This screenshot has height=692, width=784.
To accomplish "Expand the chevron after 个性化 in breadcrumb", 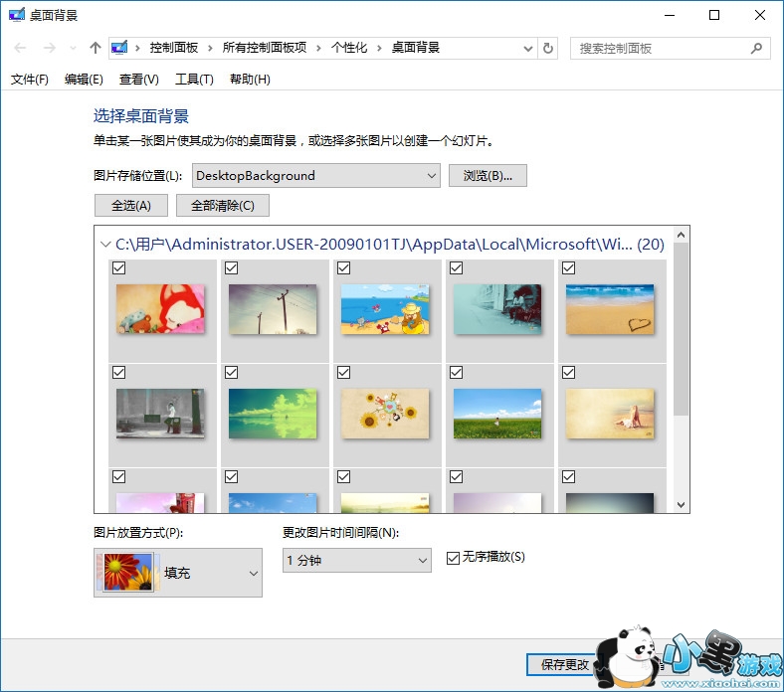I will click(379, 49).
